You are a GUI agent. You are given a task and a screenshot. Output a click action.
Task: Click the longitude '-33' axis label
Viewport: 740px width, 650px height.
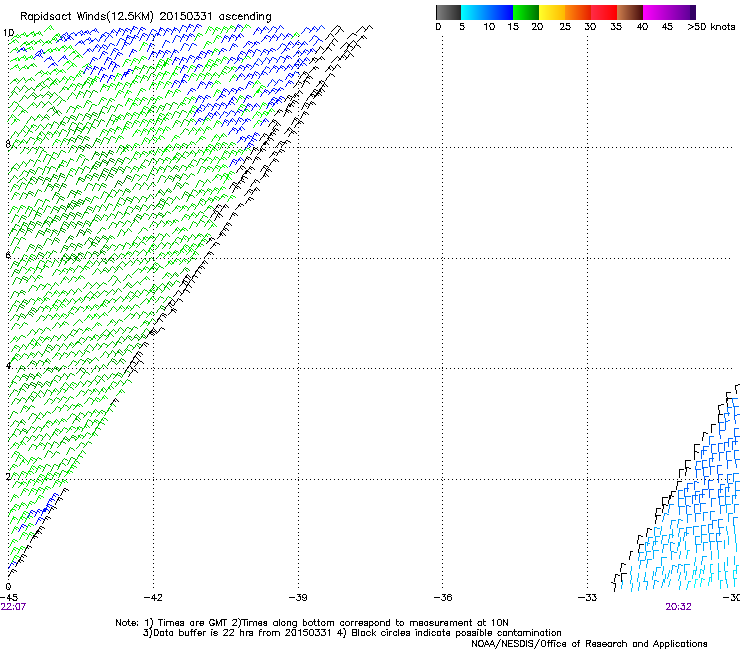click(588, 598)
